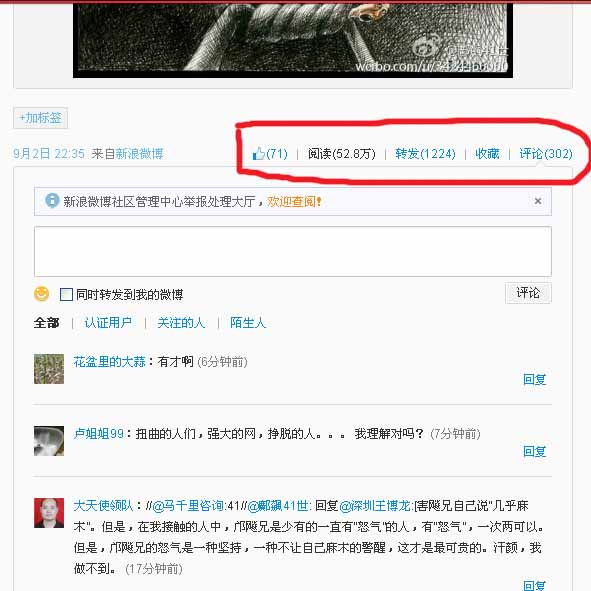
Task: Click the +加标签 button
Action: tap(41, 118)
